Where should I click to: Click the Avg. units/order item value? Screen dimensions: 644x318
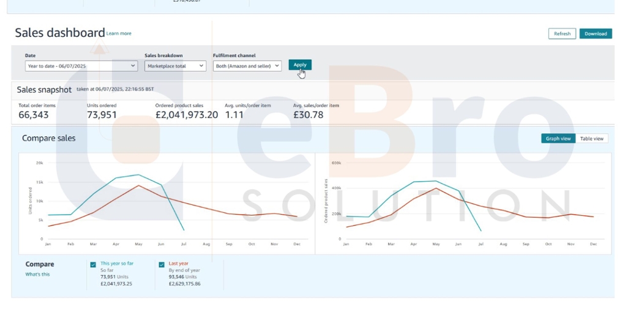[234, 115]
